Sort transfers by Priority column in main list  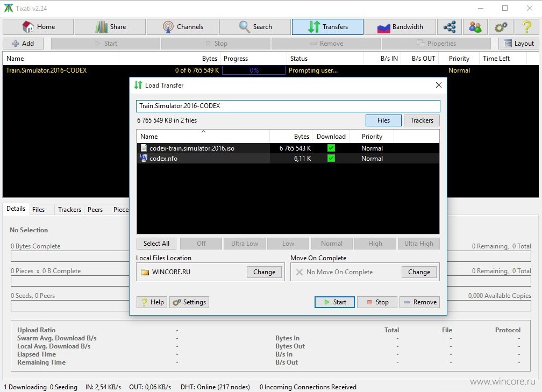click(459, 59)
